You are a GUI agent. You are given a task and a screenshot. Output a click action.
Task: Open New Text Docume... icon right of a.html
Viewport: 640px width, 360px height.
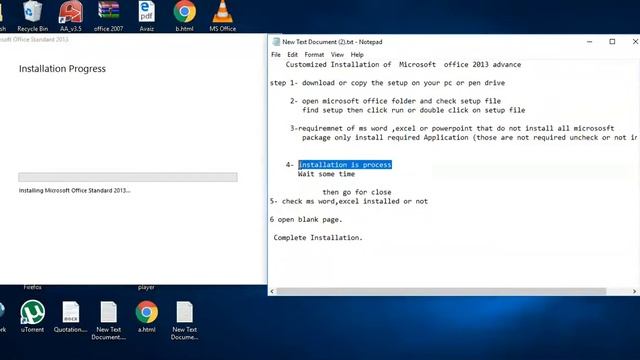[x=184, y=320]
